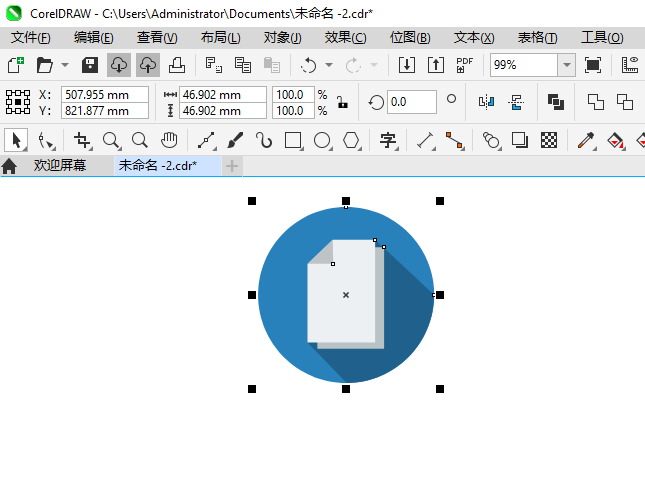Open the 文件(F) menu
Screen dimensions: 645x479
pos(30,38)
